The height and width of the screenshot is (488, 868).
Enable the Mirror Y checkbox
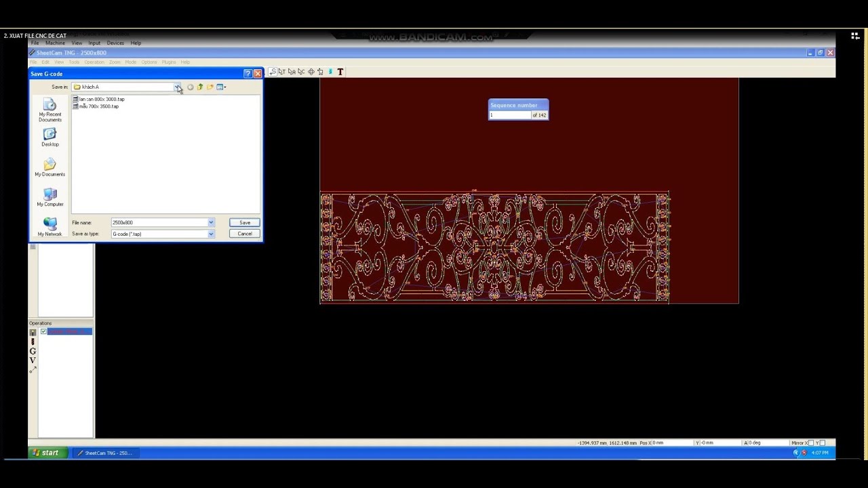coord(823,443)
